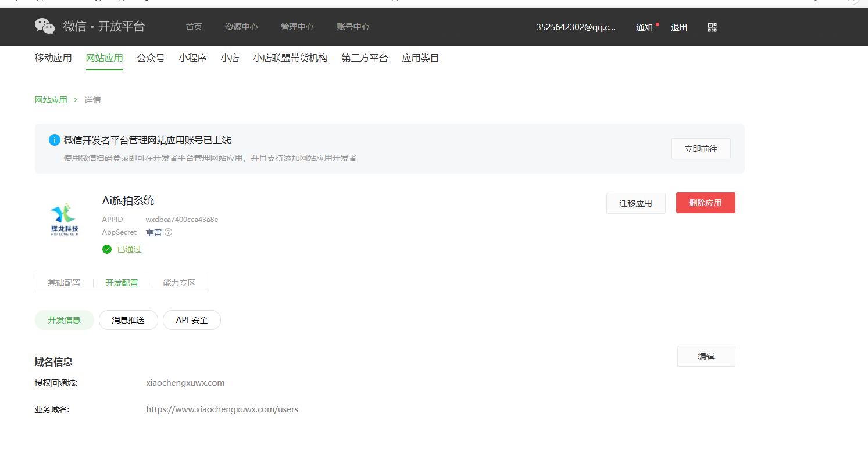This screenshot has width=868, height=467.
Task: Open the QR code icon in header
Action: pos(712,27)
